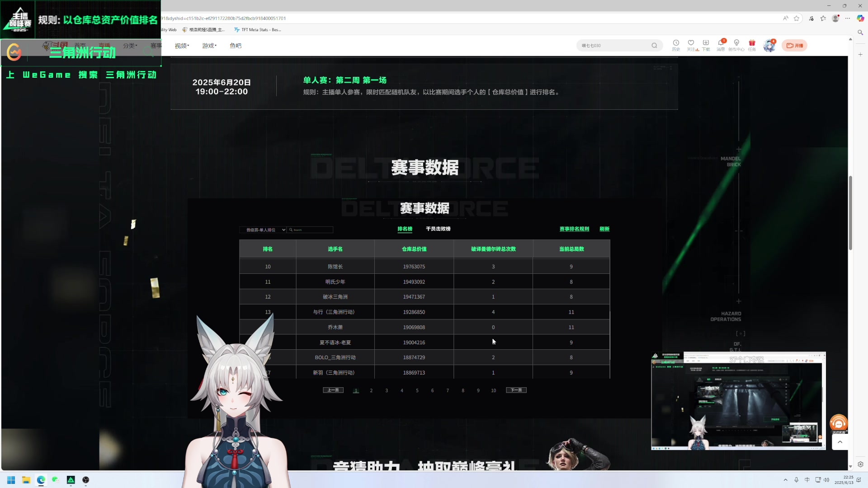Screen dimensions: 868x488
Task: Click the 仓库总价值 column header
Action: pyautogui.click(x=414, y=249)
